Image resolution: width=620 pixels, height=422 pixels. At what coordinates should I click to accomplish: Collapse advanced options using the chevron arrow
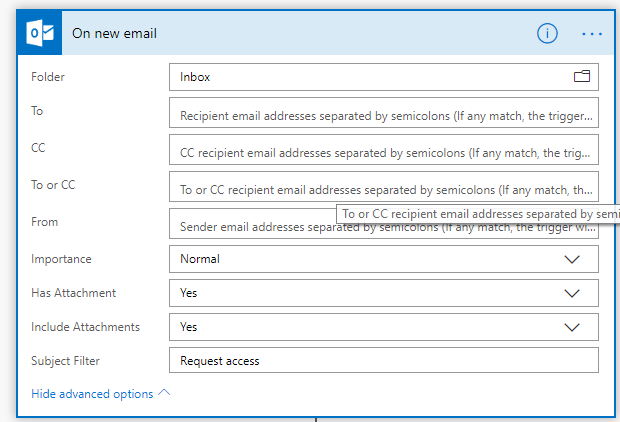(165, 393)
